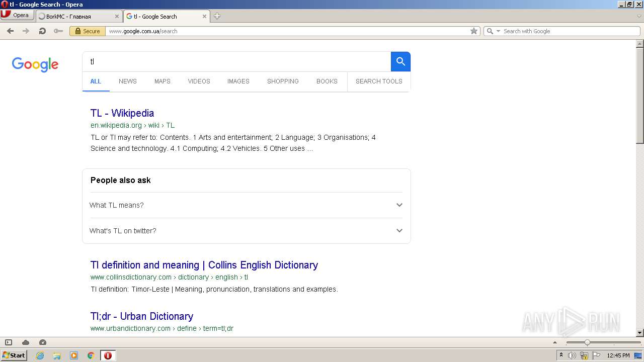Switch to the BorkMC tab
This screenshot has width=644, height=362.
pyautogui.click(x=78, y=16)
